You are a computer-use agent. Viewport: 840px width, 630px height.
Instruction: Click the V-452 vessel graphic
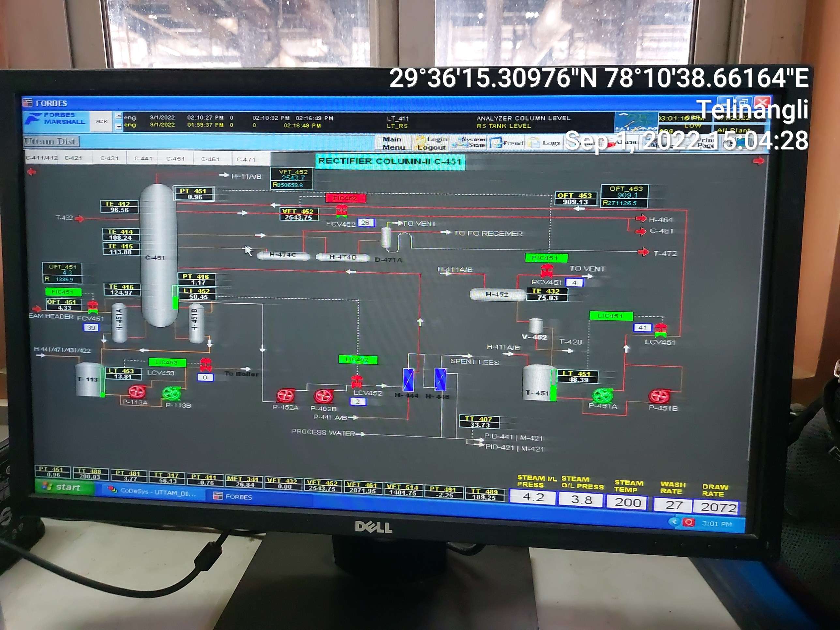[x=536, y=325]
